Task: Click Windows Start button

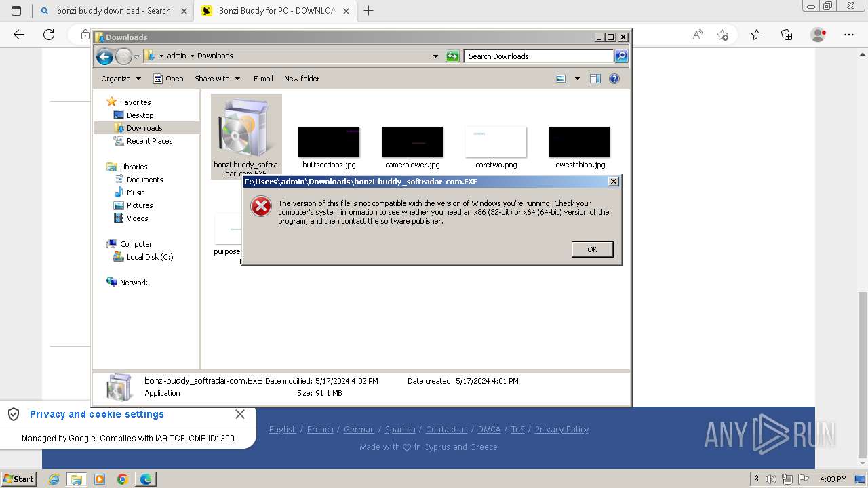Action: tap(18, 479)
